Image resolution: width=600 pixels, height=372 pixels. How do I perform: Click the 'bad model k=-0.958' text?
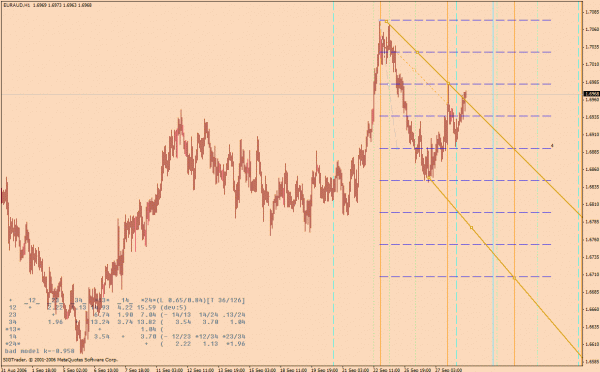[x=39, y=351]
